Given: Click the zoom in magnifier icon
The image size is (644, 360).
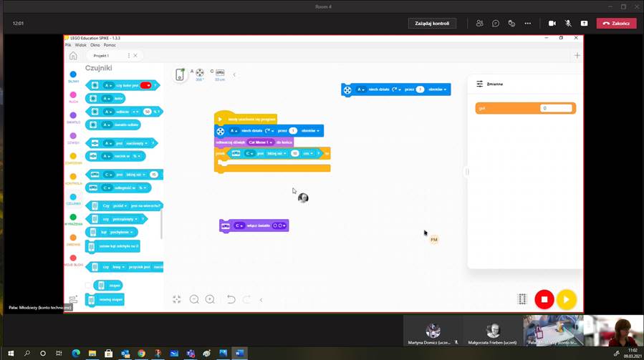Looking at the screenshot, I should pos(210,299).
